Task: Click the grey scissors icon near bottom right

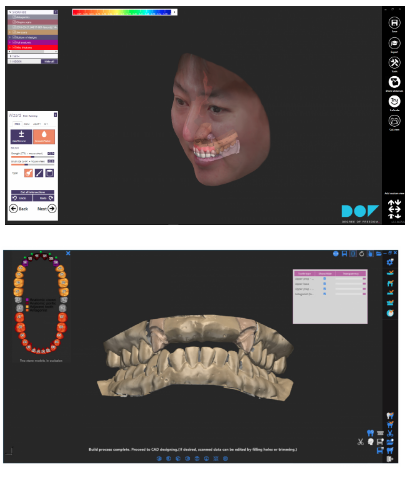Action: pos(360,442)
